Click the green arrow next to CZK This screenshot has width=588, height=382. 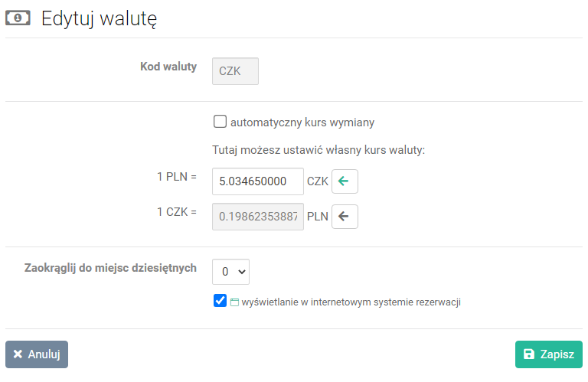tap(345, 181)
